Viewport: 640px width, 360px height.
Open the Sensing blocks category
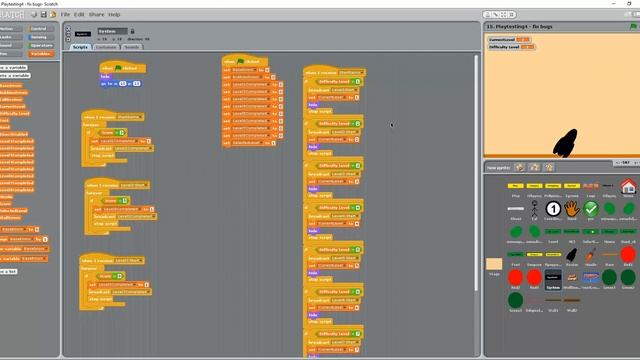(x=41, y=37)
